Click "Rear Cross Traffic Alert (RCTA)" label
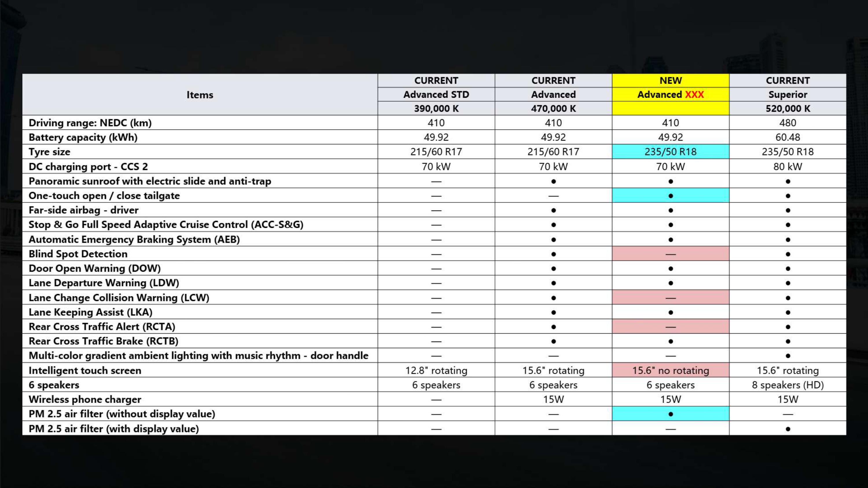Screen dimensions: 868x488 pos(102,327)
